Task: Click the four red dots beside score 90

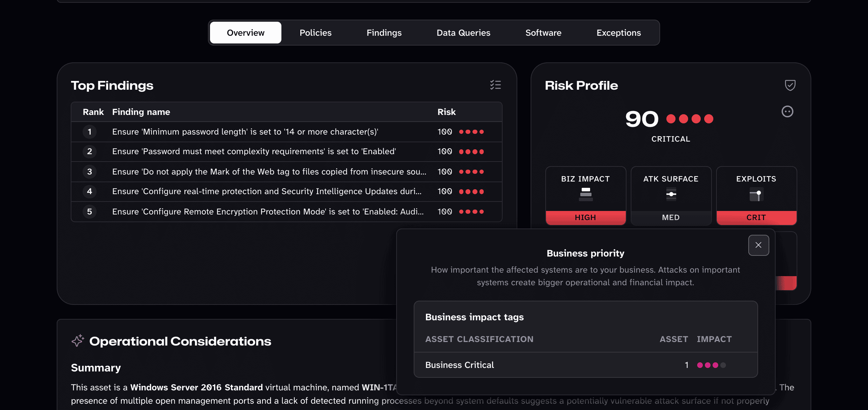Action: click(x=690, y=119)
